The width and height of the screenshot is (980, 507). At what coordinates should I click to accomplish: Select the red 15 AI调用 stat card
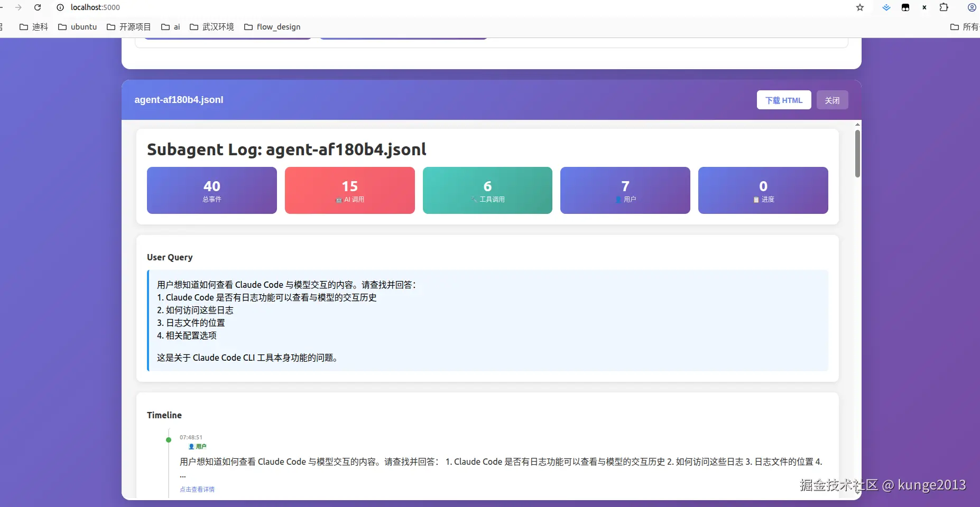pyautogui.click(x=349, y=191)
